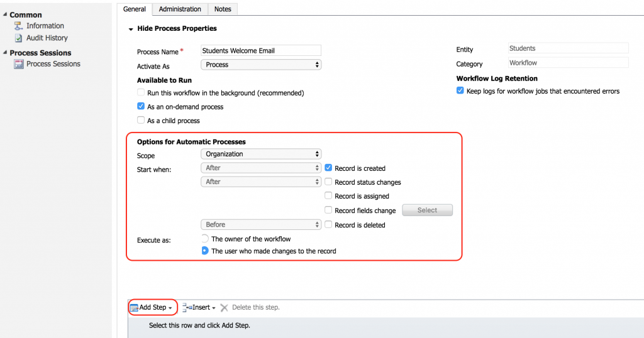The image size is (644, 338).
Task: Collapse the Common section in the sidebar
Action: pyautogui.click(x=5, y=14)
